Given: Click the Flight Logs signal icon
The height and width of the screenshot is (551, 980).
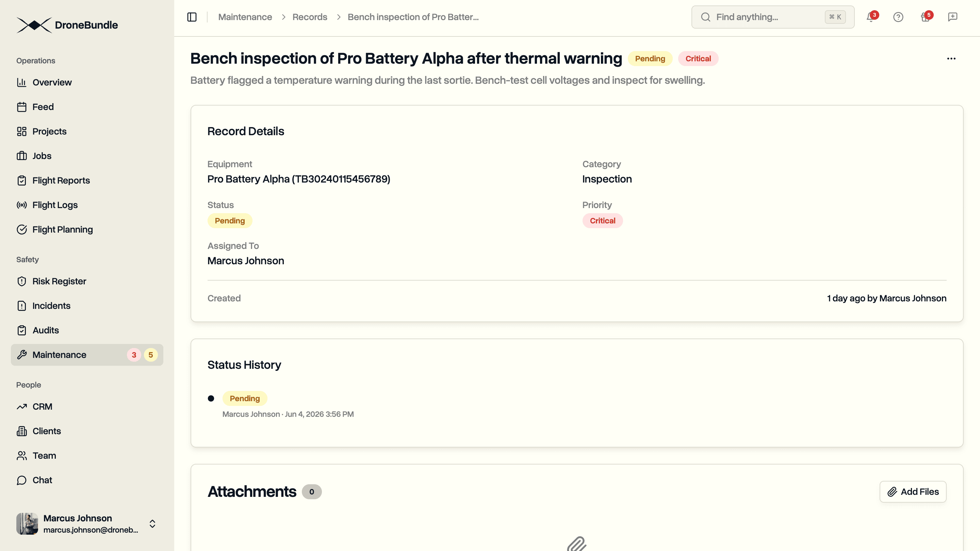Looking at the screenshot, I should pos(22,205).
